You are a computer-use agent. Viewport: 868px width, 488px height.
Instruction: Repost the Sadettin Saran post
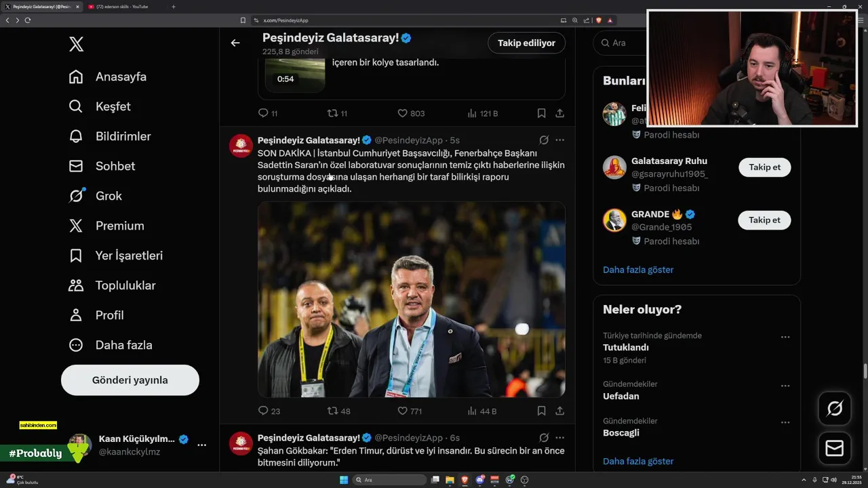pyautogui.click(x=339, y=411)
